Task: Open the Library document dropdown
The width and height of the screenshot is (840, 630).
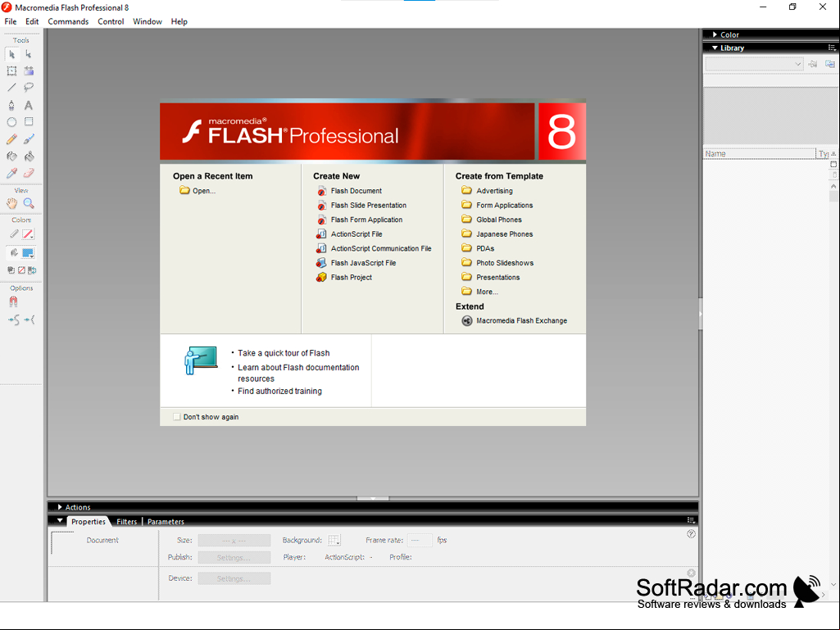Action: click(x=754, y=64)
